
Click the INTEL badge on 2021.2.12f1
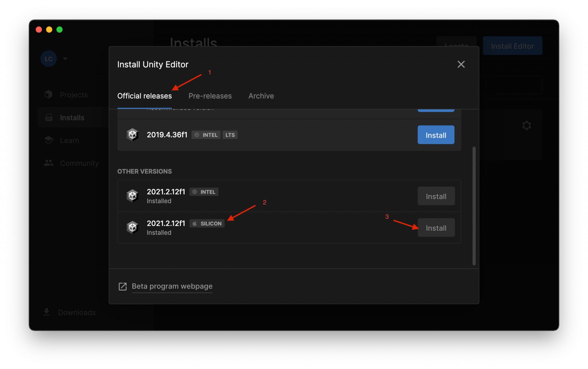[x=204, y=192]
